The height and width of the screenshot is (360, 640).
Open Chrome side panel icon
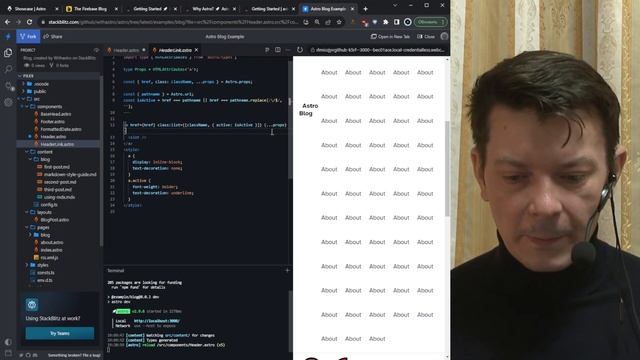click(396, 22)
